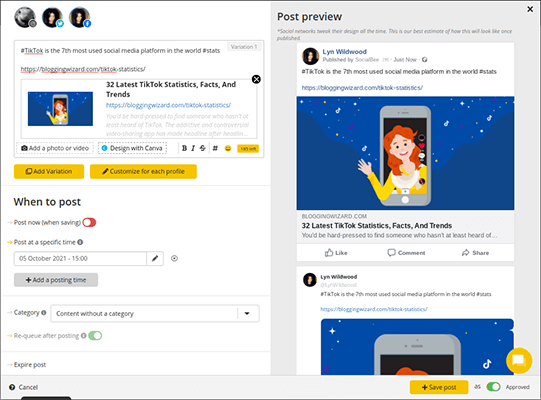Viewport: 541px width, 400px height.
Task: Click the 'Post preview' heading
Action: coord(309,17)
